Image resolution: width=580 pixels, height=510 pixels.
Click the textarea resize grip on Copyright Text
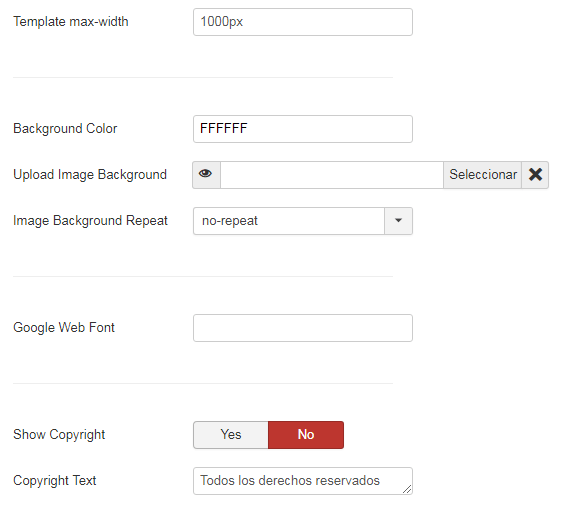coord(407,489)
